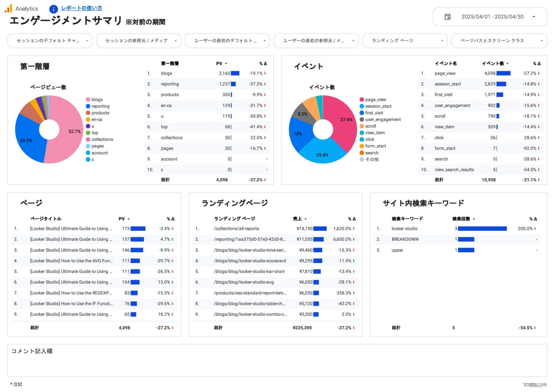555x392 pixels.
Task: Click the ページタイトル column header
Action: pos(46,219)
